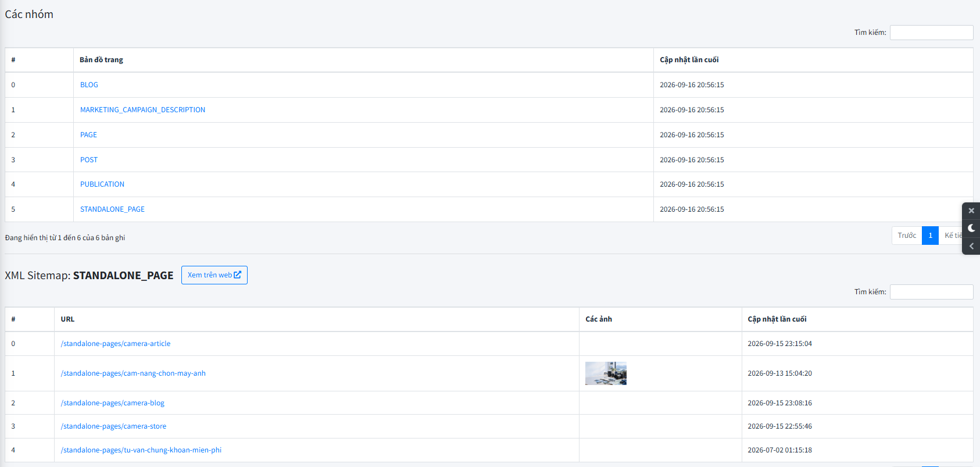Close the floating side panel (X icon)
The image size is (980, 467).
[x=971, y=211]
